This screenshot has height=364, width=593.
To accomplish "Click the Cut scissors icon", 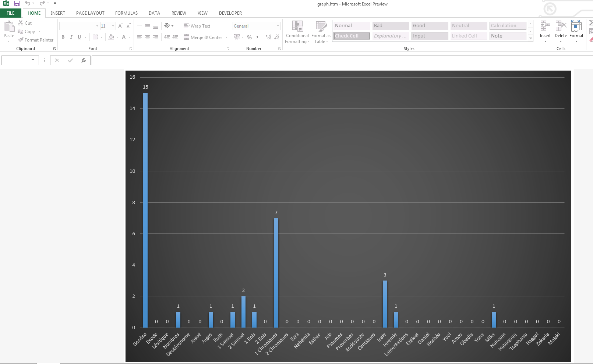I will [x=21, y=23].
